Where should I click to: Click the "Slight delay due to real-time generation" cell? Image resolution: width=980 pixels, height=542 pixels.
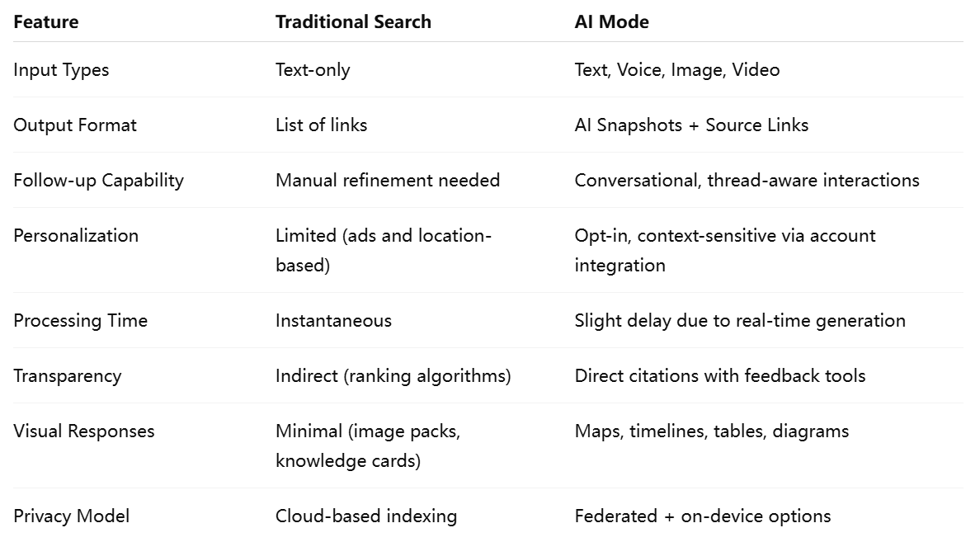740,321
